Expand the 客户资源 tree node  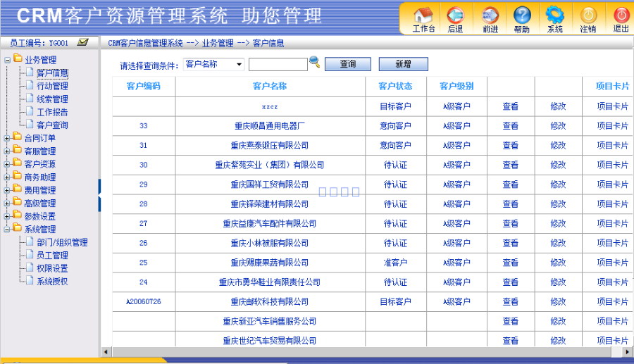7,164
